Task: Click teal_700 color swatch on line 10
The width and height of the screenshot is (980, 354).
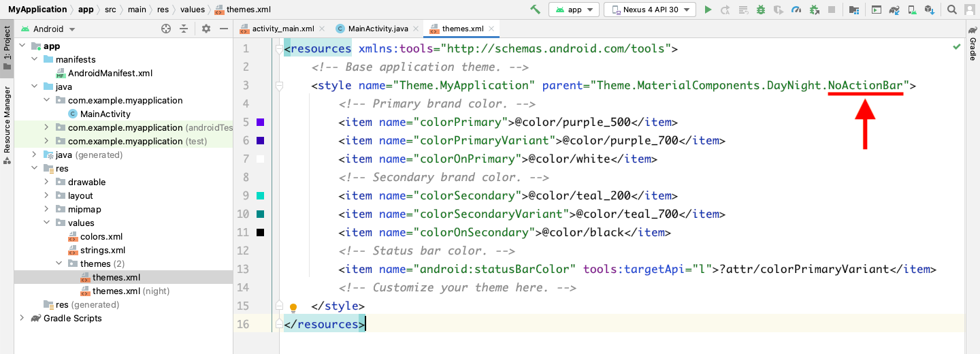Action: (x=260, y=214)
